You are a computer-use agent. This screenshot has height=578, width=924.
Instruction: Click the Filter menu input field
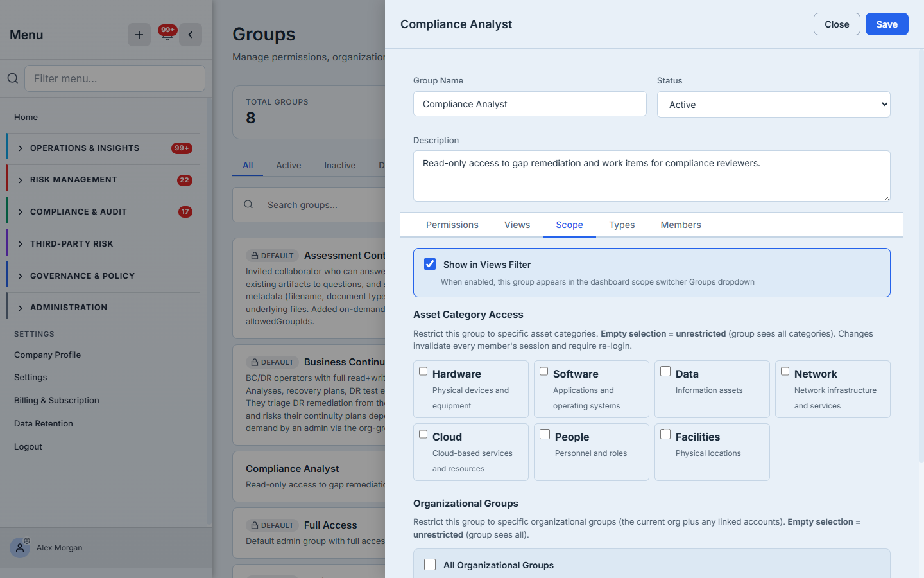[x=115, y=78]
